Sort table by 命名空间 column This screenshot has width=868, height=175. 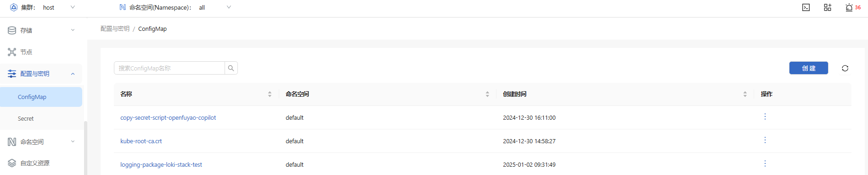[x=487, y=94]
